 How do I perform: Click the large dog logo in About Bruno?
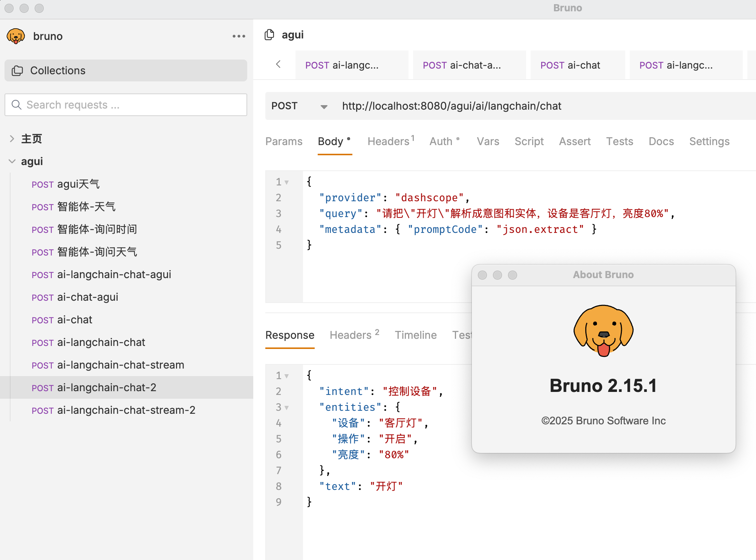[603, 330]
